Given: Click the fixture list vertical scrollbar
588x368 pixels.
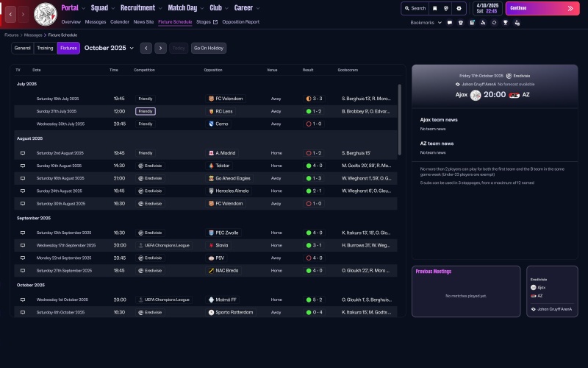Looking at the screenshot, I should pos(399,119).
